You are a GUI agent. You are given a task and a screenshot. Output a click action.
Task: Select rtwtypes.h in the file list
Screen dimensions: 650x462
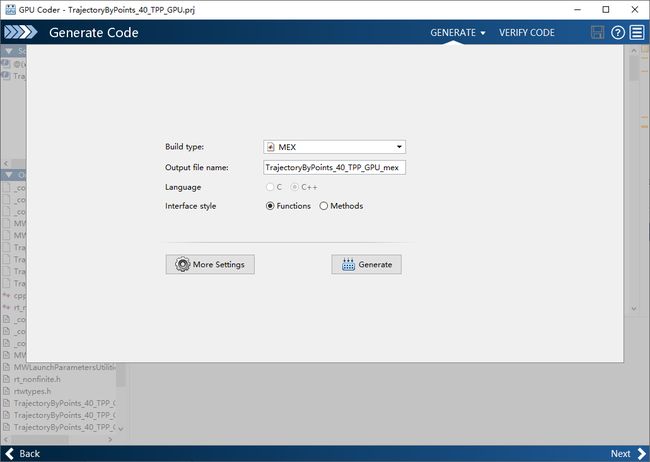(x=32, y=391)
